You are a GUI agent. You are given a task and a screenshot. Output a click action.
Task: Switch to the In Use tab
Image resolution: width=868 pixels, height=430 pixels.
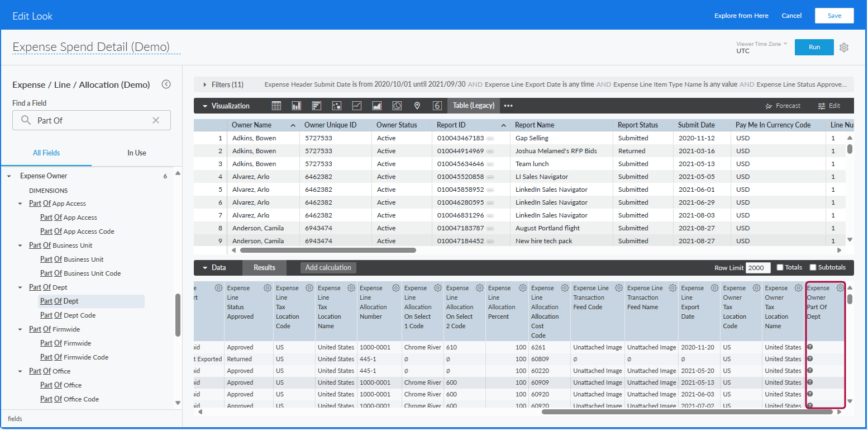136,153
